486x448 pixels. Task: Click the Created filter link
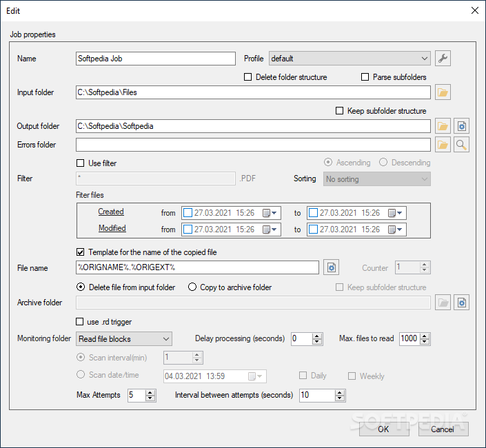(111, 212)
